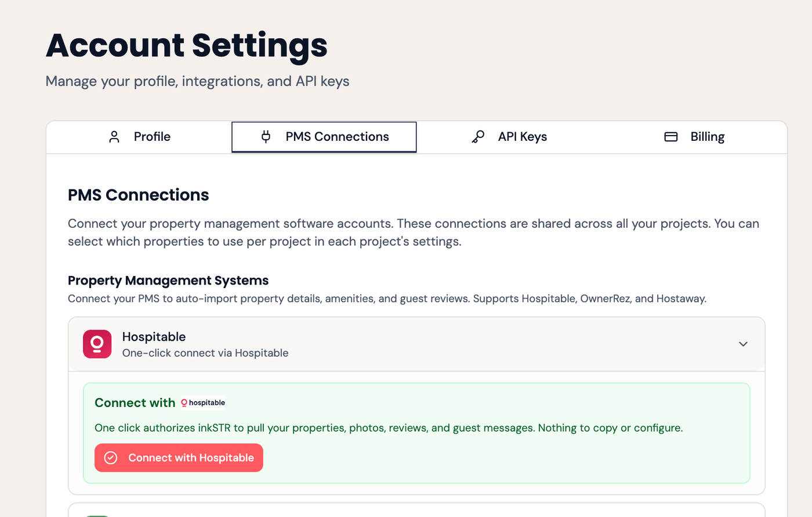Click the small hospitable logo after Connect with
This screenshot has width=812, height=517.
click(203, 403)
